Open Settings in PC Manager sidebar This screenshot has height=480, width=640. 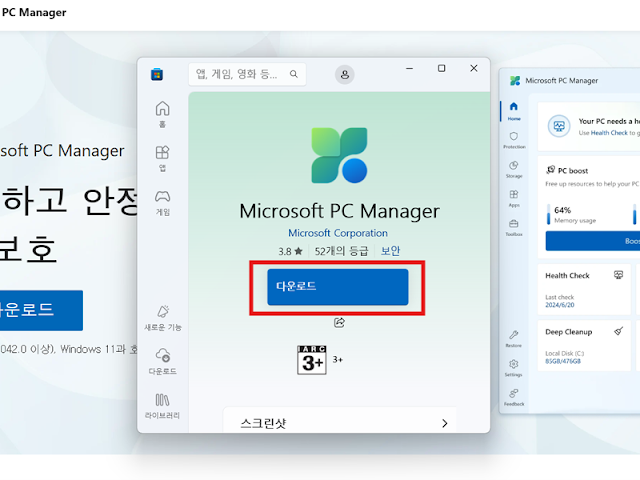[513, 368]
